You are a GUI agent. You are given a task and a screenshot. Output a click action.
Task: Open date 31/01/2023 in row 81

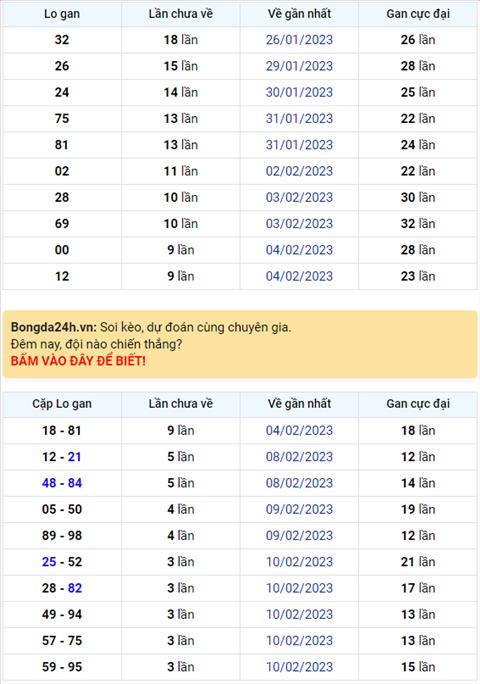(x=299, y=145)
